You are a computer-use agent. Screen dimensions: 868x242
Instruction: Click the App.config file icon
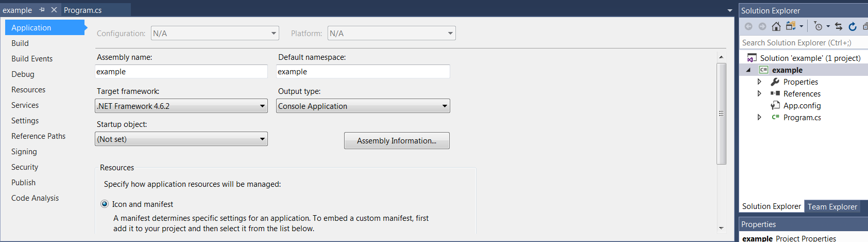point(775,105)
